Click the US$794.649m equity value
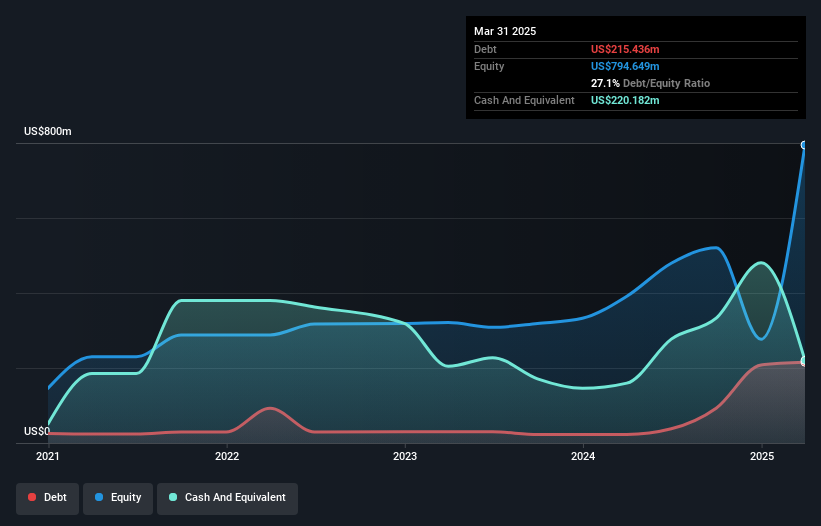Viewport: 821px width, 526px height. 625,66
